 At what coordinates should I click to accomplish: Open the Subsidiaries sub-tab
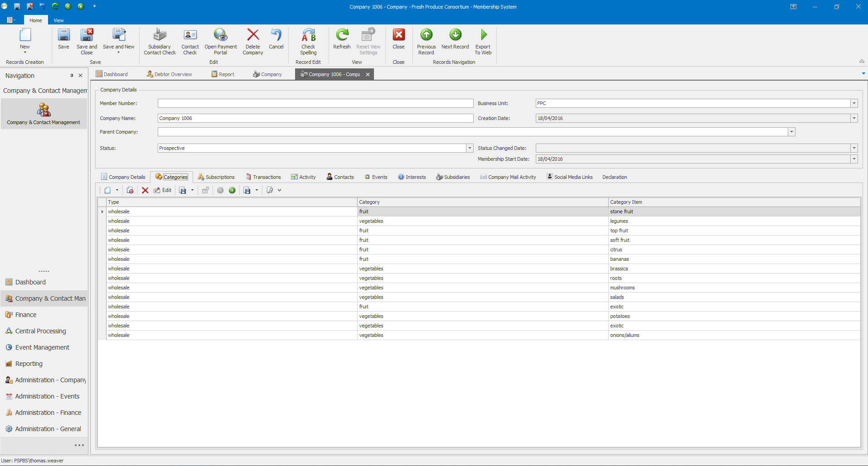[453, 177]
